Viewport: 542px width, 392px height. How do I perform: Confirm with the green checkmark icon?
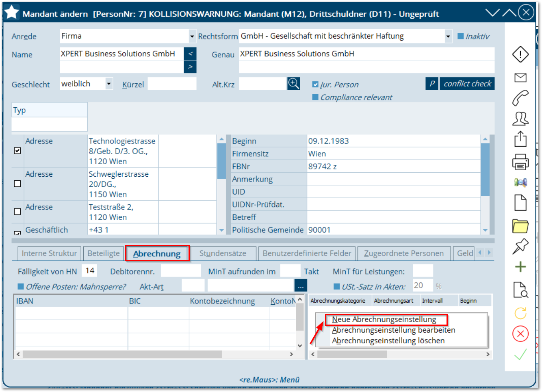[520, 355]
